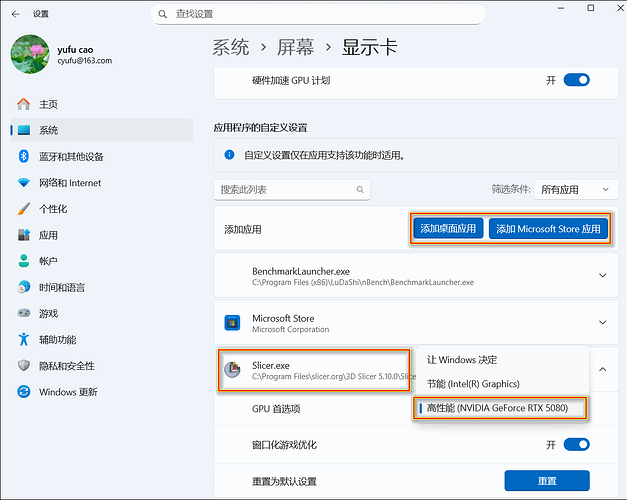Viewport: 627px width, 500px height.
Task: Click the Home (主页) house icon
Action: point(24,104)
